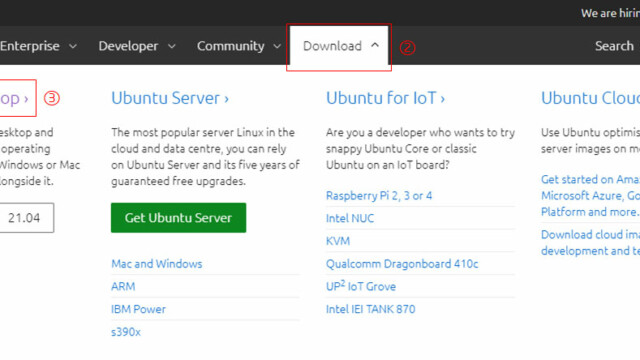Expand chevron next to Enterprise
The image size is (640, 360).
73,46
